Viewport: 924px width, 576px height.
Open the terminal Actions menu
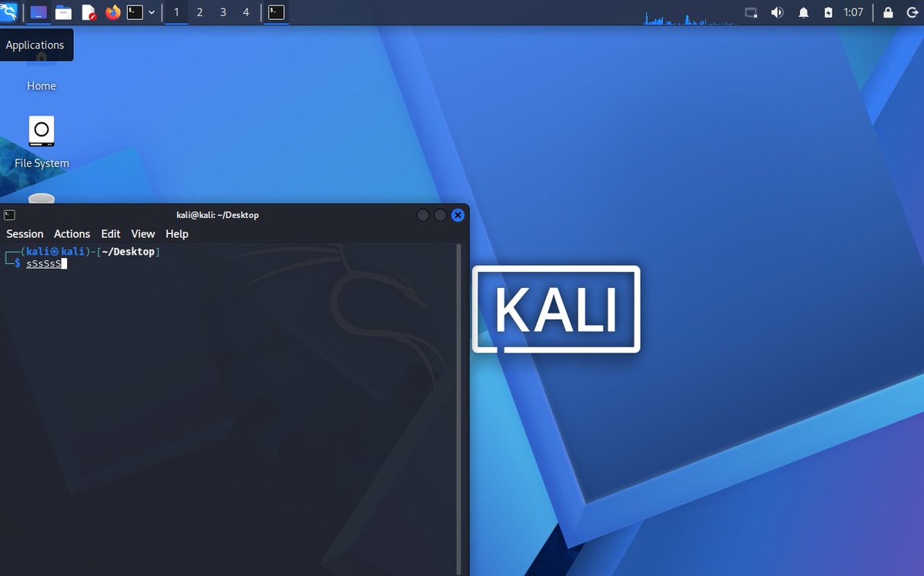point(72,234)
